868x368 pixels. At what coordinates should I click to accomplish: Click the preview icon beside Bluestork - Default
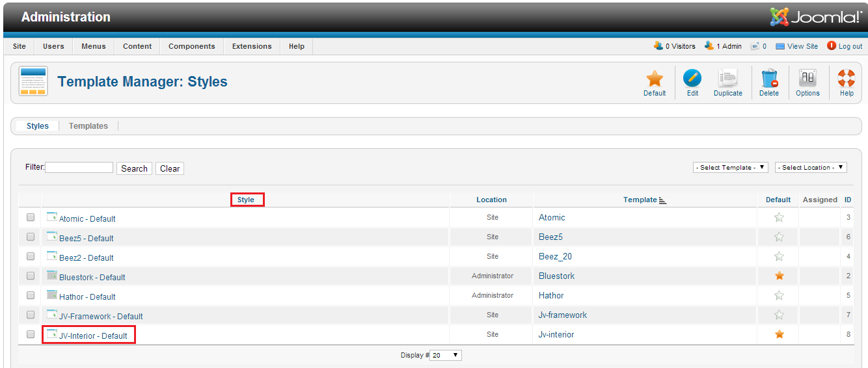[52, 276]
